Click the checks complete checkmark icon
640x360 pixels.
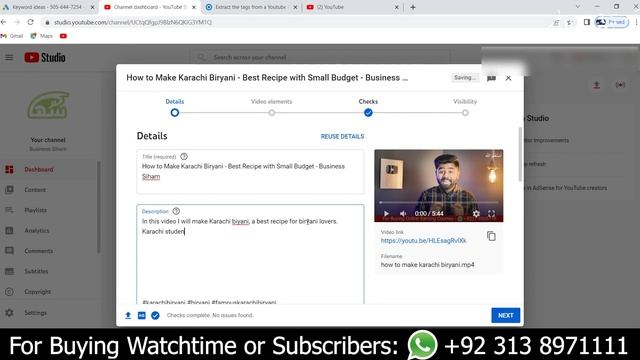click(155, 315)
